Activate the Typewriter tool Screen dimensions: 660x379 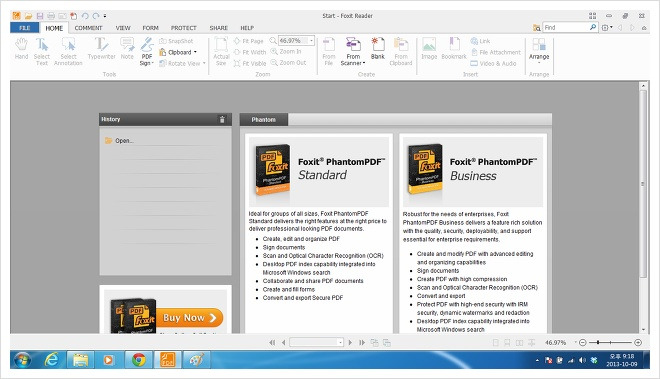(101, 48)
